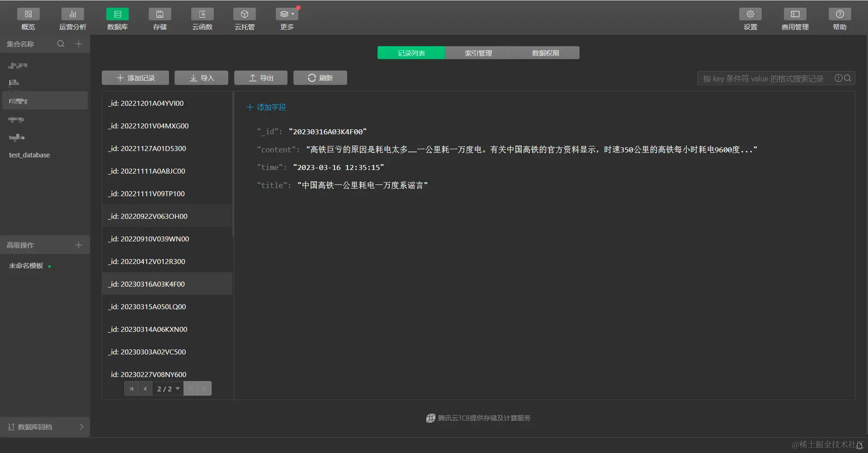Select record 20221201A04YVI00

tap(167, 103)
